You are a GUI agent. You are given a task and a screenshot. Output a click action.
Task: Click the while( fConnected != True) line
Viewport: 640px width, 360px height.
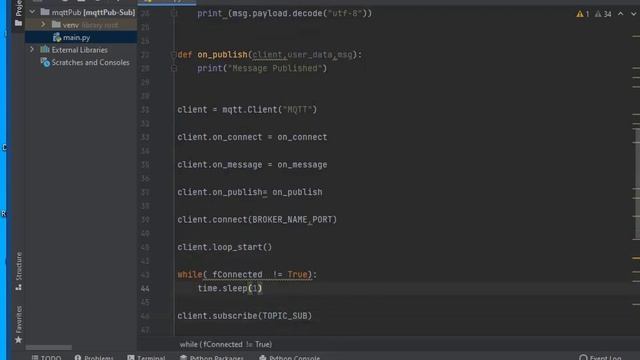coord(247,275)
